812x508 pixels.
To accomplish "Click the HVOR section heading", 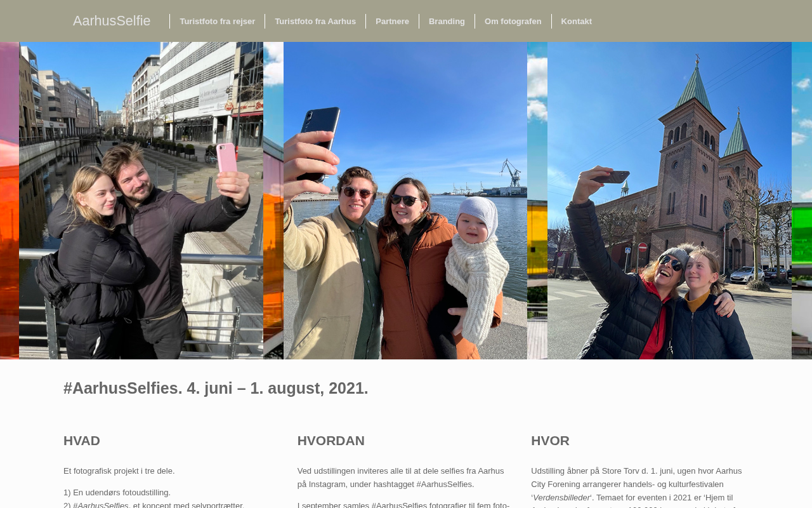I will (x=550, y=441).
